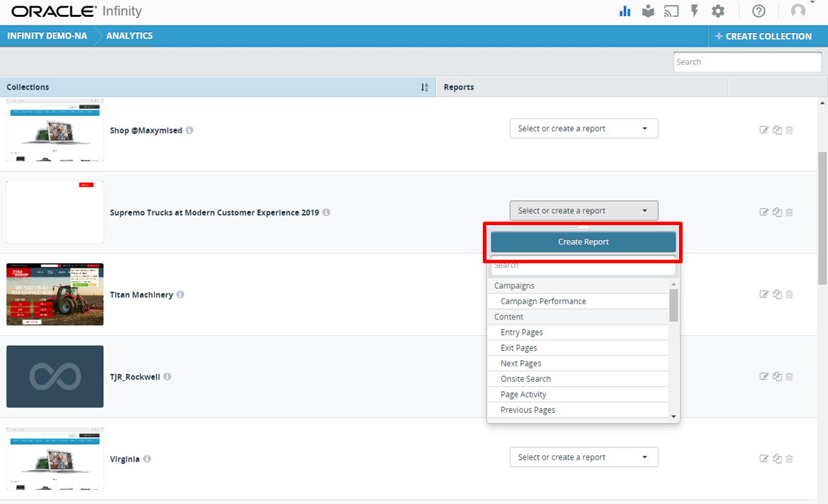Sort collections with the A-Z sort icon
Screen dimensions: 828x504
tap(424, 87)
